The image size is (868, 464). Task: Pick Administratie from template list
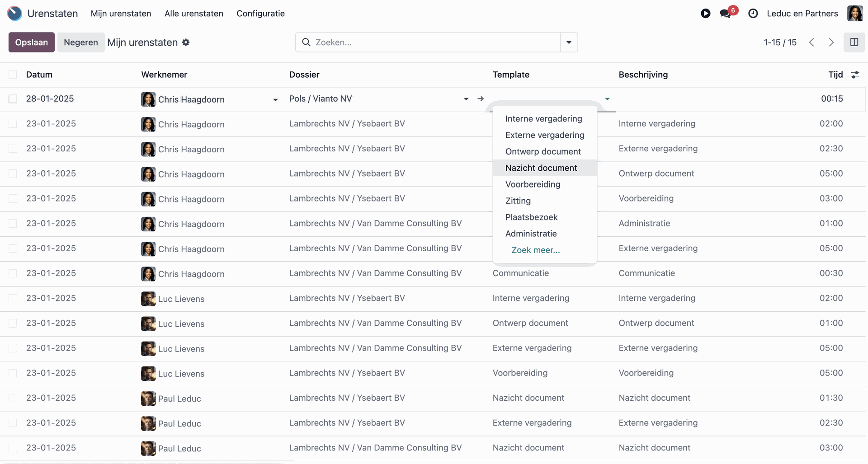click(545, 234)
